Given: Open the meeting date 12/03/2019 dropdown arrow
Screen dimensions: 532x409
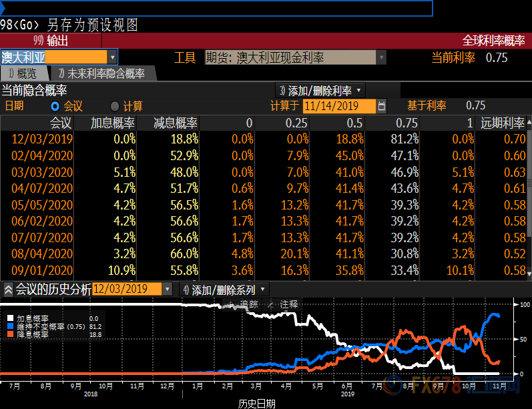Looking at the screenshot, I should point(167,290).
